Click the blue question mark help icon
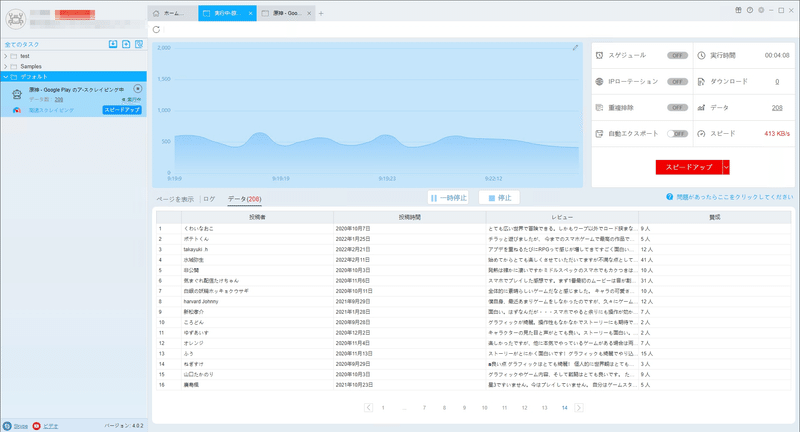Image resolution: width=800 pixels, height=432 pixels. coord(669,197)
